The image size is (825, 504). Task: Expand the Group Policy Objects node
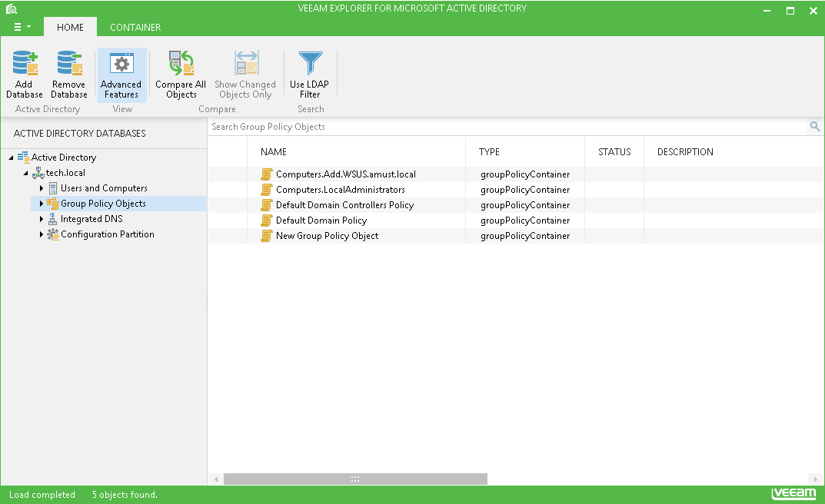pos(42,204)
